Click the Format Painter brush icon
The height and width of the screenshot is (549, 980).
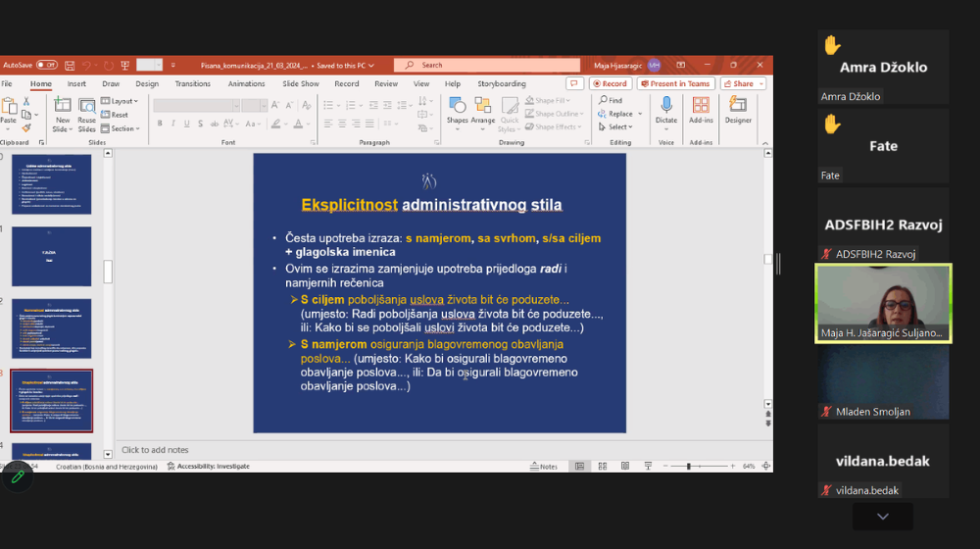pyautogui.click(x=26, y=128)
